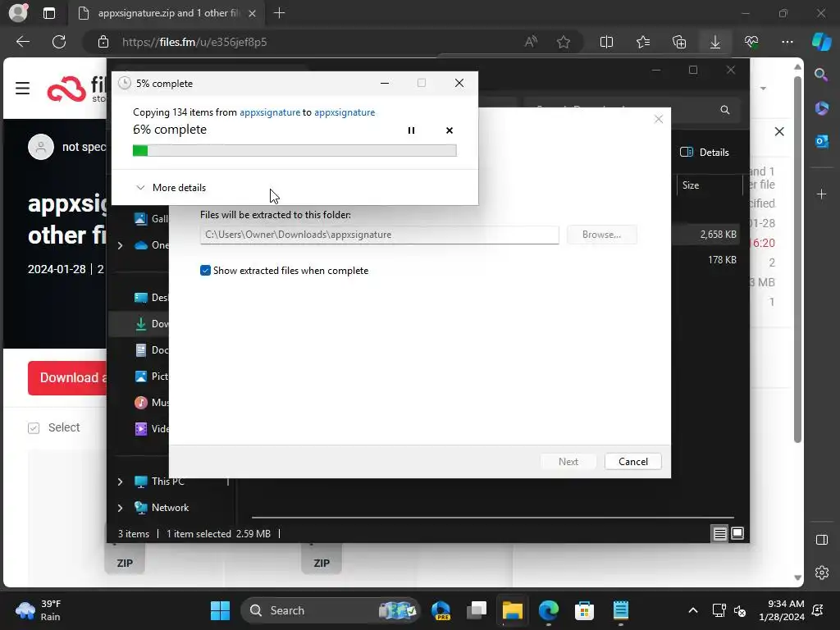Toggle Show extracted files when complete

(x=205, y=271)
